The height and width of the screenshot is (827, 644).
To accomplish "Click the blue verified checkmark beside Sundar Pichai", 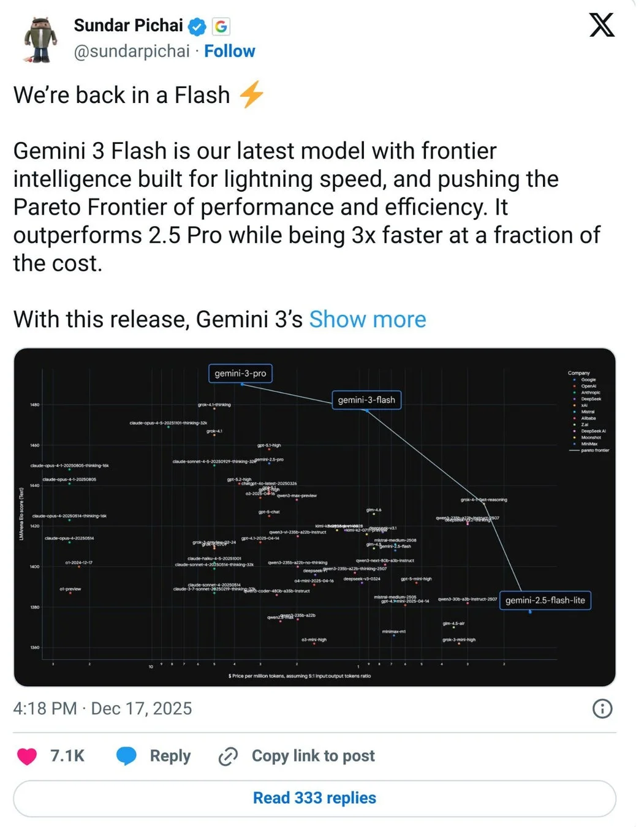I will point(196,26).
